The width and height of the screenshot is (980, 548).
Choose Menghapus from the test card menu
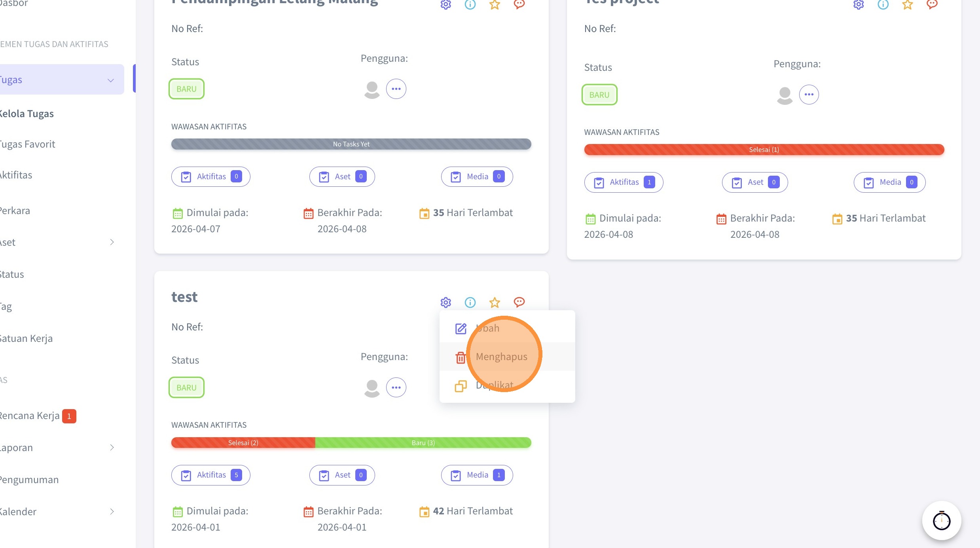point(507,356)
